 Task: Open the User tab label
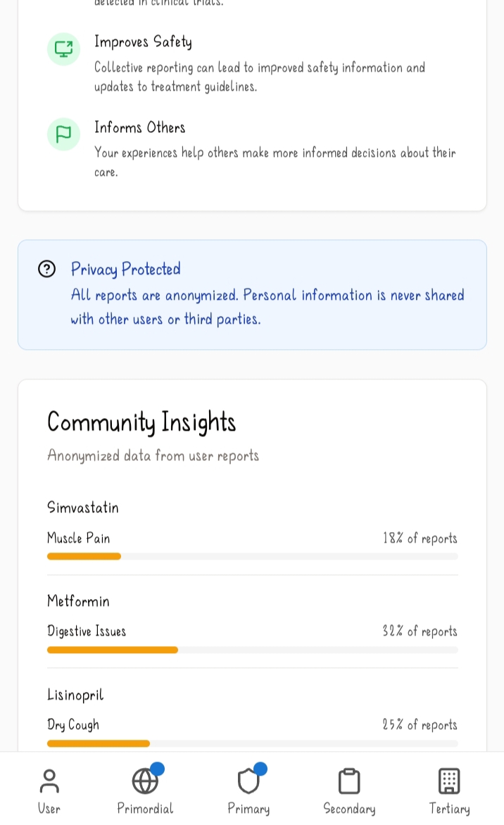pos(49,809)
